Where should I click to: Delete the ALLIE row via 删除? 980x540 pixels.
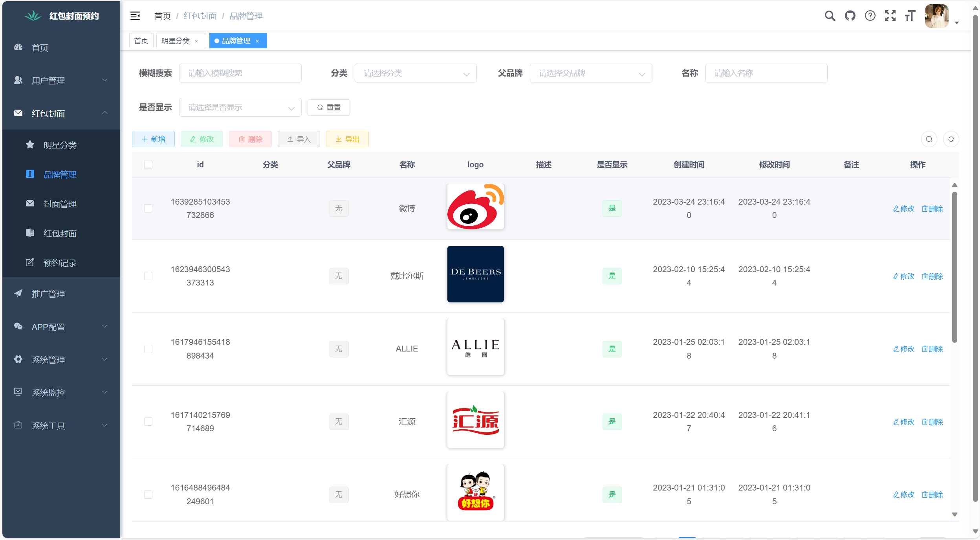(932, 349)
